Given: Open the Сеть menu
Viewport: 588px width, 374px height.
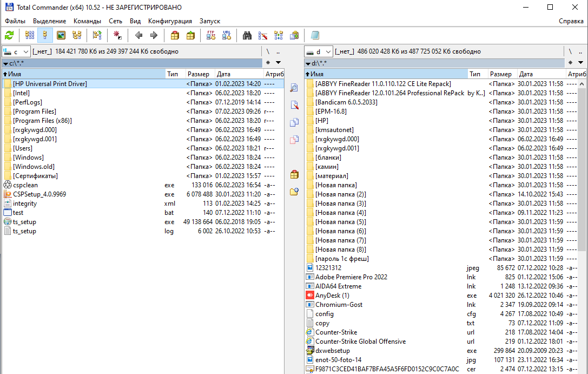Looking at the screenshot, I should coord(116,21).
